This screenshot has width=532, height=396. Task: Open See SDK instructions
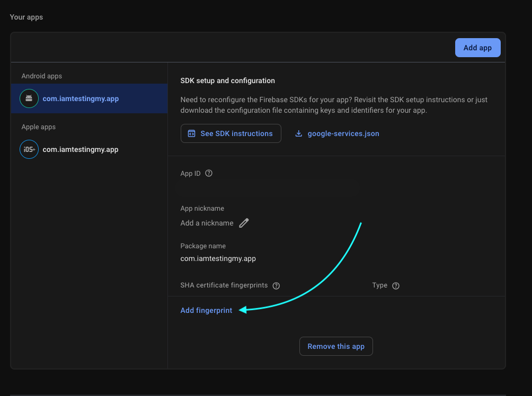[230, 133]
